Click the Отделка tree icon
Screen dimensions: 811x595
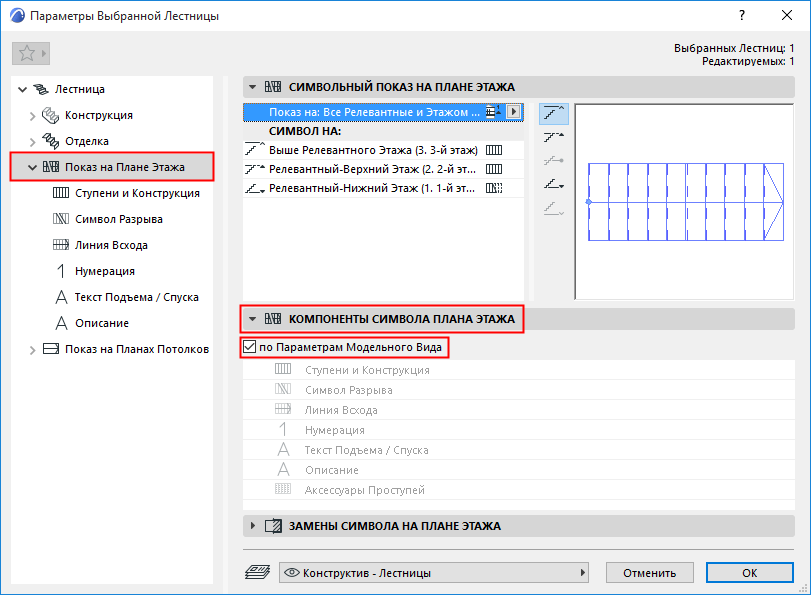[x=50, y=141]
